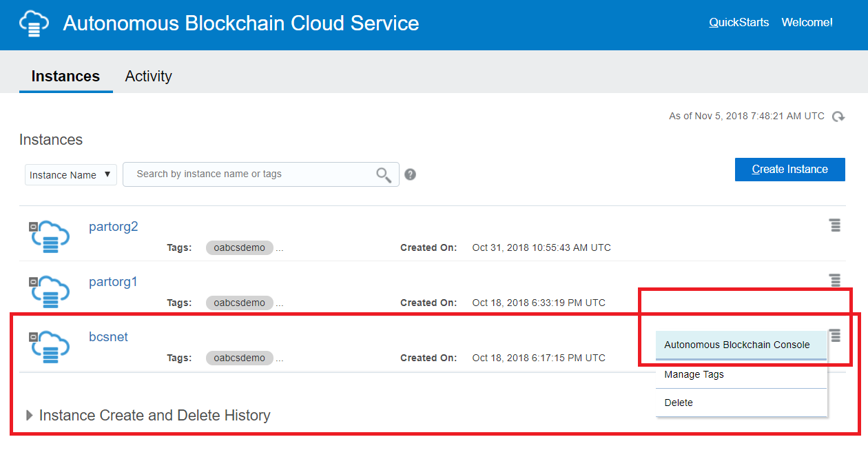Switch to the Instances tab
This screenshot has width=868, height=457.
[x=65, y=77]
